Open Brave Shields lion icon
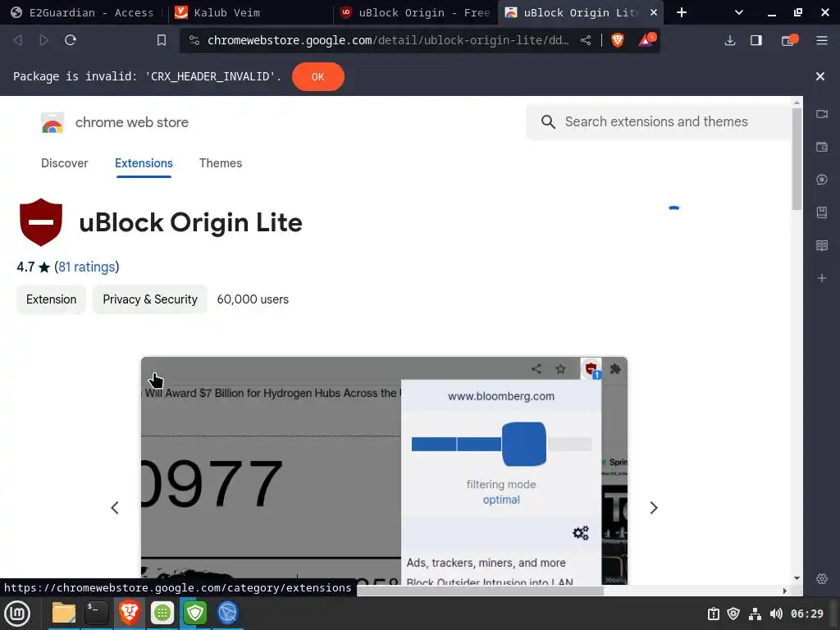Image resolution: width=840 pixels, height=630 pixels. 617,40
